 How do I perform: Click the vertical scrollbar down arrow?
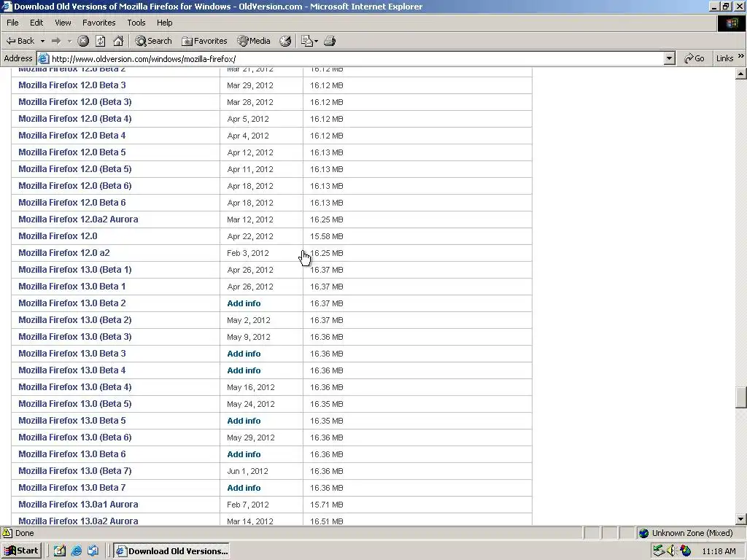[x=741, y=519]
